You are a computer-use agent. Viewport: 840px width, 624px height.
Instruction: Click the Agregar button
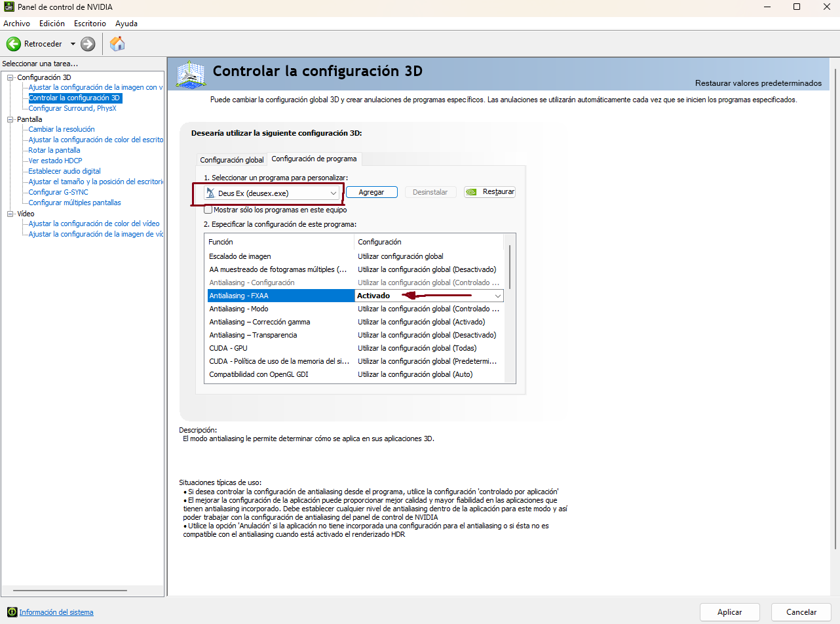(x=372, y=192)
